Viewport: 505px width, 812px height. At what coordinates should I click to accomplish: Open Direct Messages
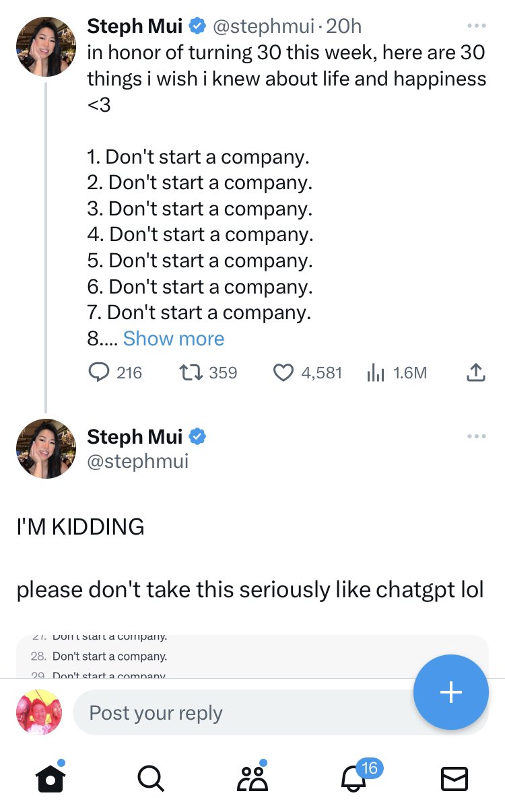tap(454, 779)
